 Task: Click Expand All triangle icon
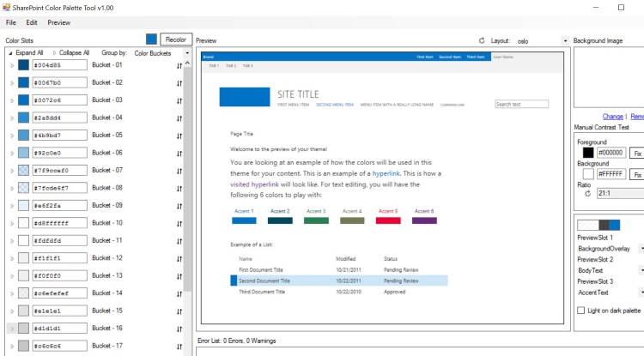point(9,53)
